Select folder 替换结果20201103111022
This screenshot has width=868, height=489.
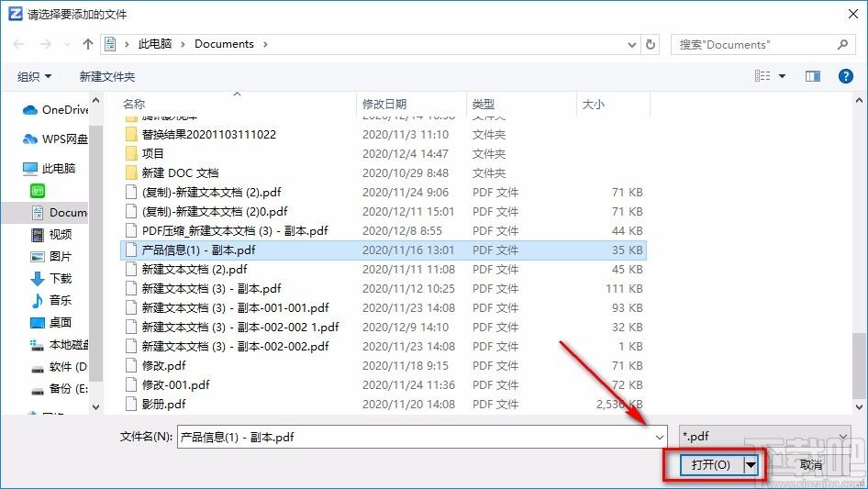383,135
